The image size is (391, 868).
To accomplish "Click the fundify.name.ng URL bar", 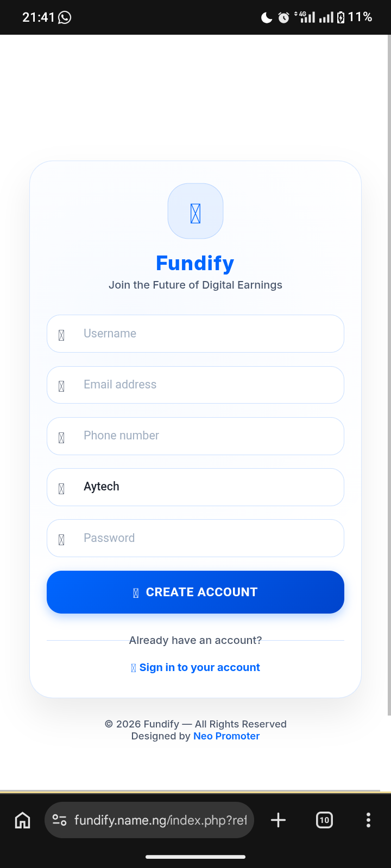I will pyautogui.click(x=160, y=820).
